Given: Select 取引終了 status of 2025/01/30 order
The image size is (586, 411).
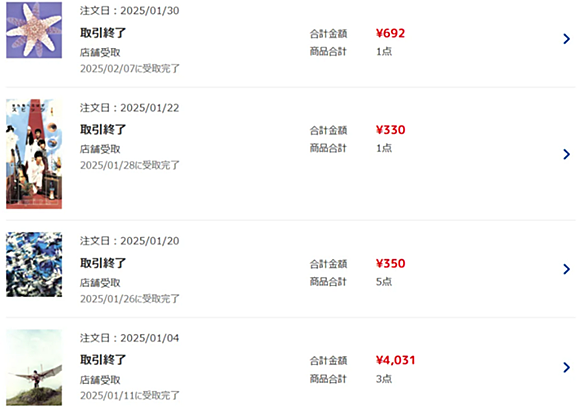Looking at the screenshot, I should coord(103,33).
